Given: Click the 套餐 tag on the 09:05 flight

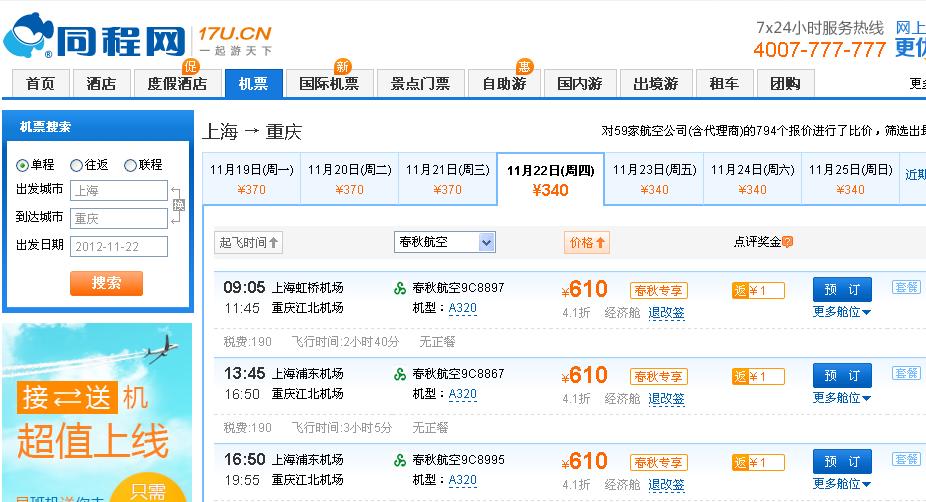Looking at the screenshot, I should 906,288.
